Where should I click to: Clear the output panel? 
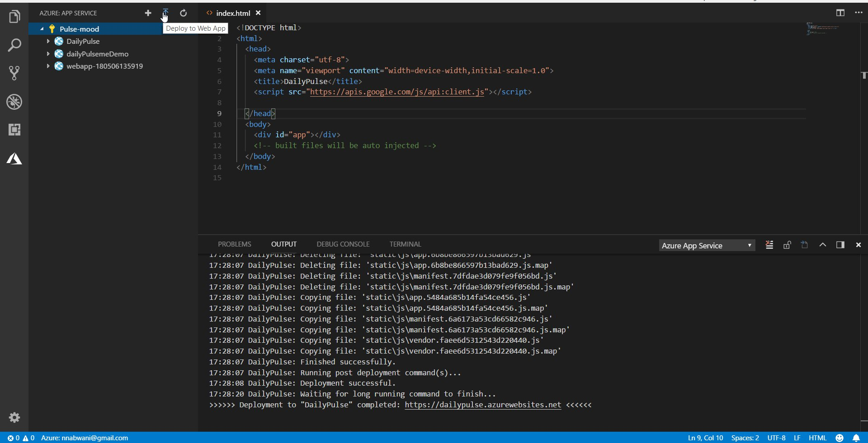pyautogui.click(x=769, y=245)
